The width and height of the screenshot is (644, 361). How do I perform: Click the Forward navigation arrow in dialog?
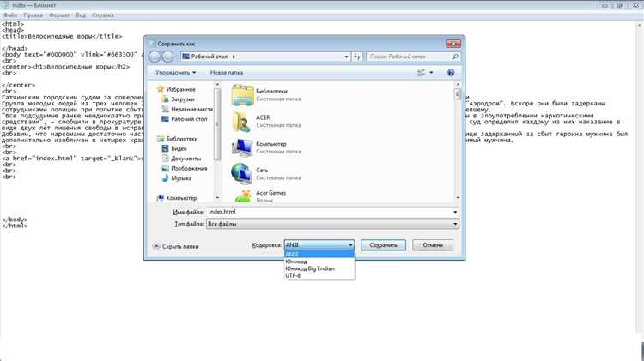167,57
